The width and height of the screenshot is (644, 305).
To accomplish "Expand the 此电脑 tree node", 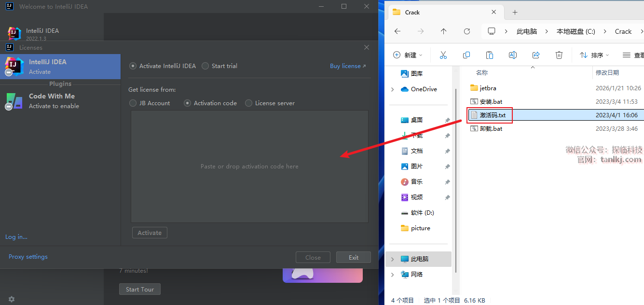I will [393, 259].
